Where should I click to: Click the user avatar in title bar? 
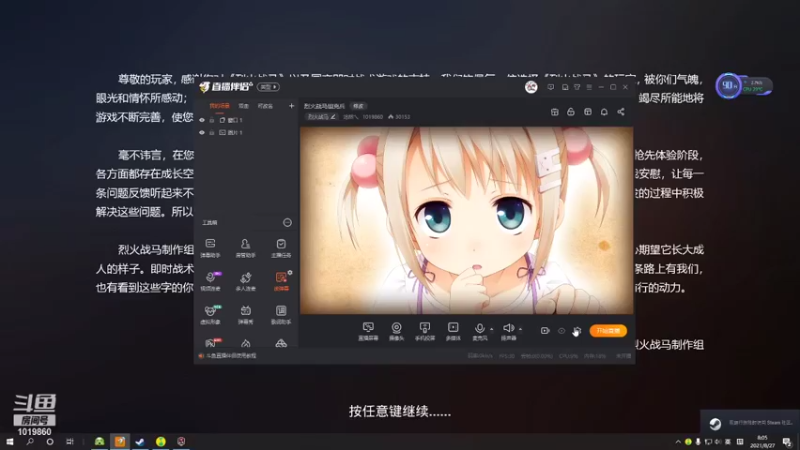click(531, 87)
